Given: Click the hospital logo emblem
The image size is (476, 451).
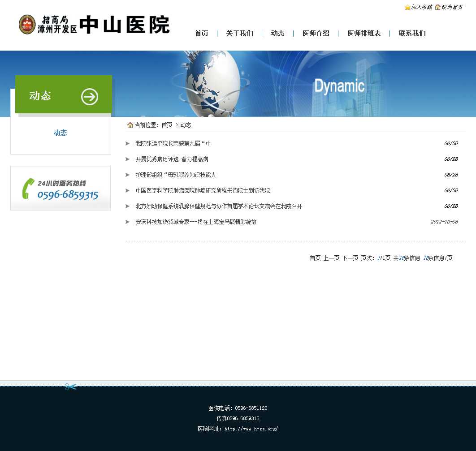Looking at the screenshot, I should point(27,25).
